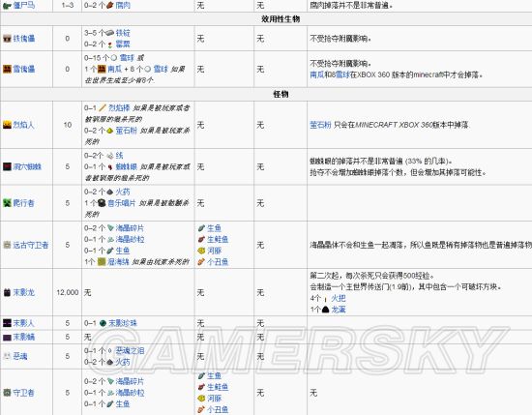Open the 恶魂 link
Viewport: 532px width, 415px height.
point(20,356)
